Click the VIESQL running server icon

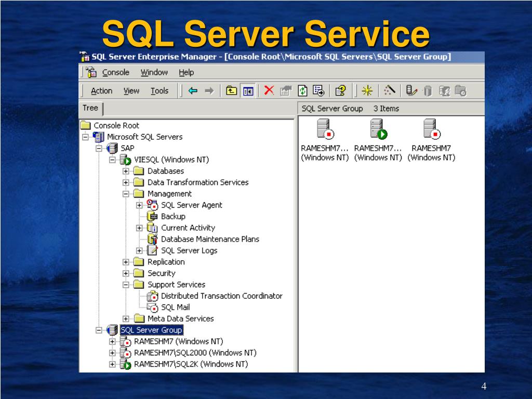pyautogui.click(x=125, y=159)
